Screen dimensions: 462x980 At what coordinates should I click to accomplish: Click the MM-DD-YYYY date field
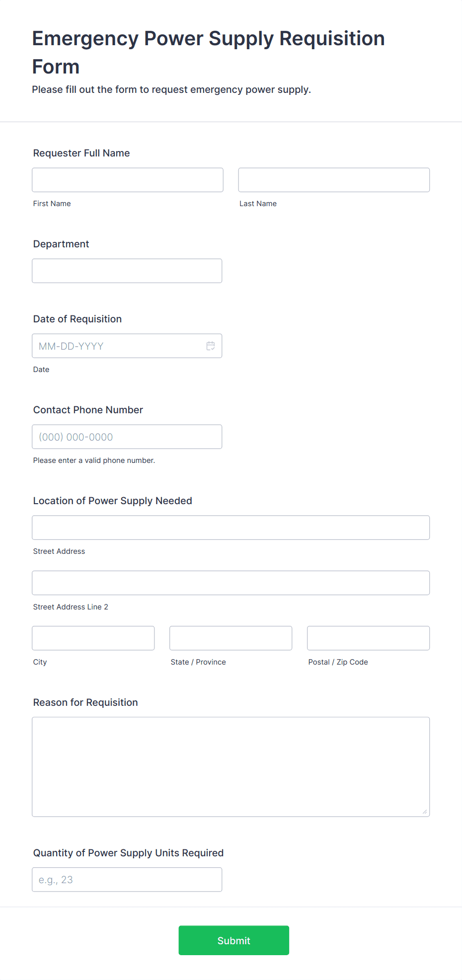[x=127, y=346]
